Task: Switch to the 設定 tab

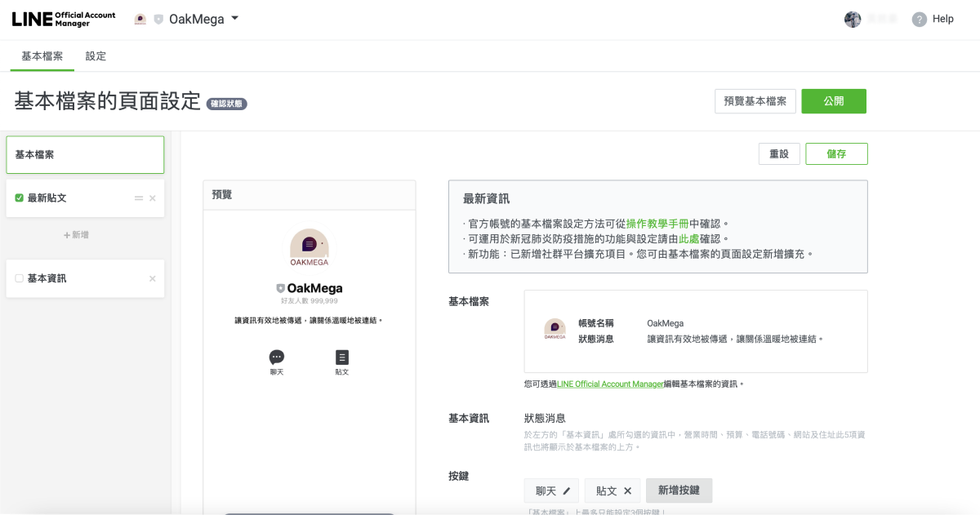Action: click(x=96, y=55)
